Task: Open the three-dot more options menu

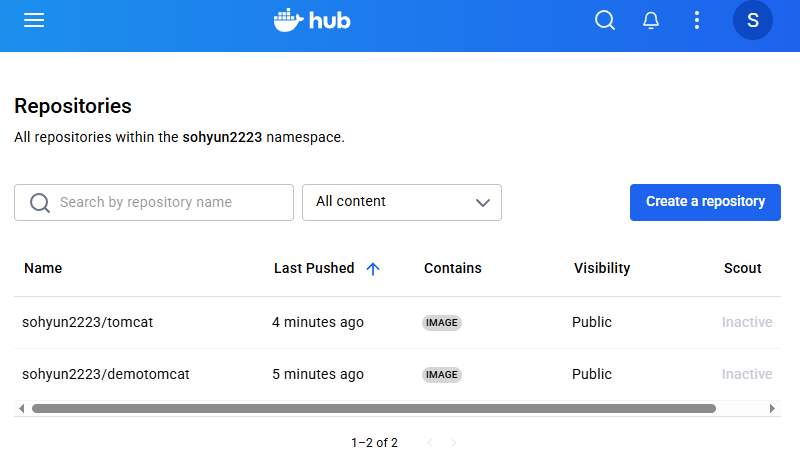Action: pyautogui.click(x=697, y=20)
